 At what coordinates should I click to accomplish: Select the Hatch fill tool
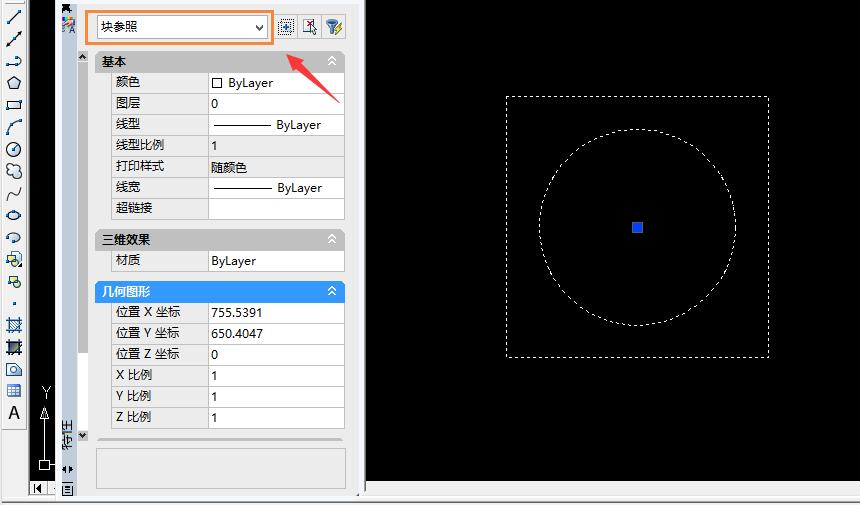coord(14,325)
